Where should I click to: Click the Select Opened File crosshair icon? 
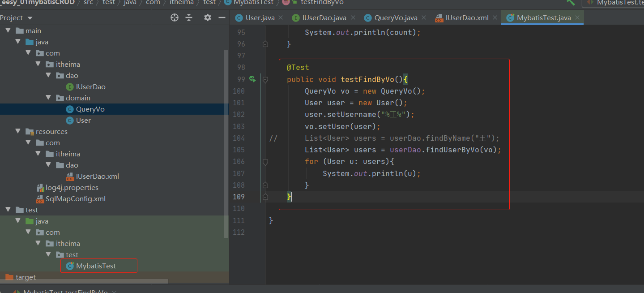point(175,17)
